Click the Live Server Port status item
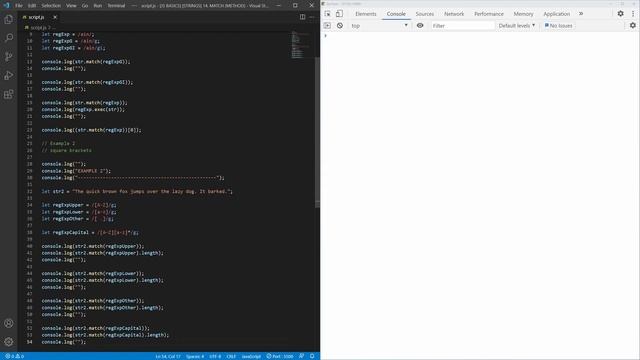640x360 pixels. 280,356
